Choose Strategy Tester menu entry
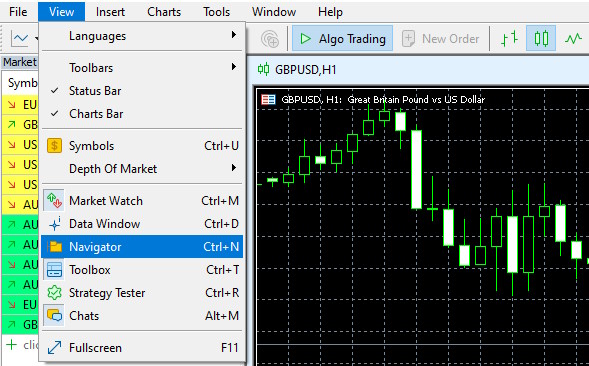 click(x=142, y=293)
